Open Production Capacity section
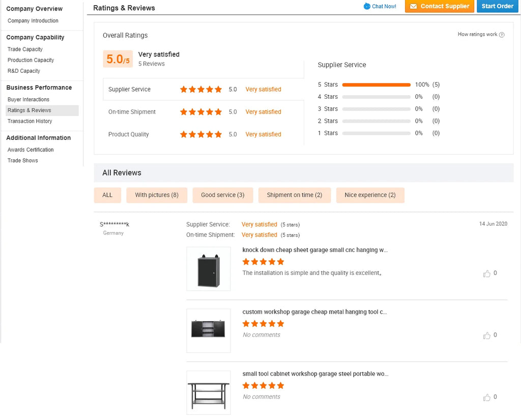The height and width of the screenshot is (420, 521). point(31,60)
